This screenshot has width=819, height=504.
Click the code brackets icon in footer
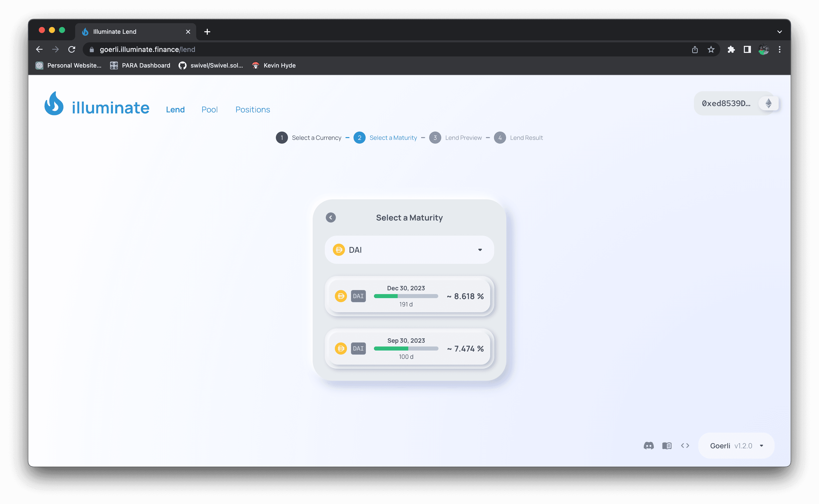685,446
